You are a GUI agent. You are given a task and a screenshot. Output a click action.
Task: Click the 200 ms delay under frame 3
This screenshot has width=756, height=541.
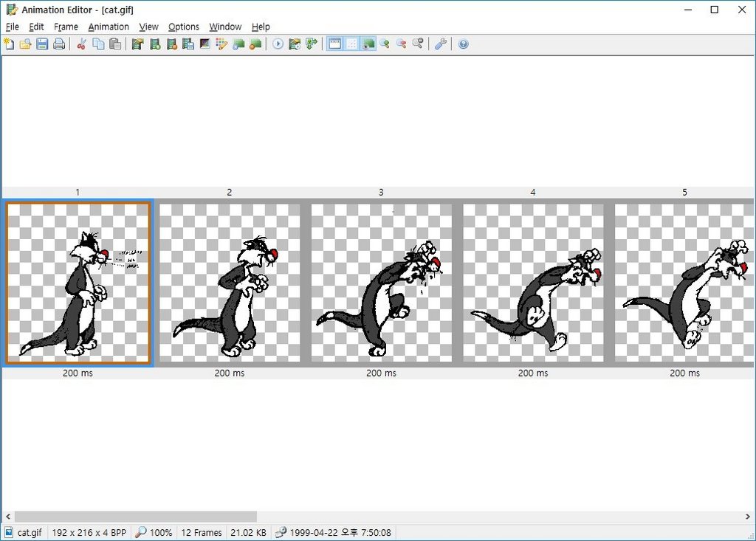click(x=382, y=373)
